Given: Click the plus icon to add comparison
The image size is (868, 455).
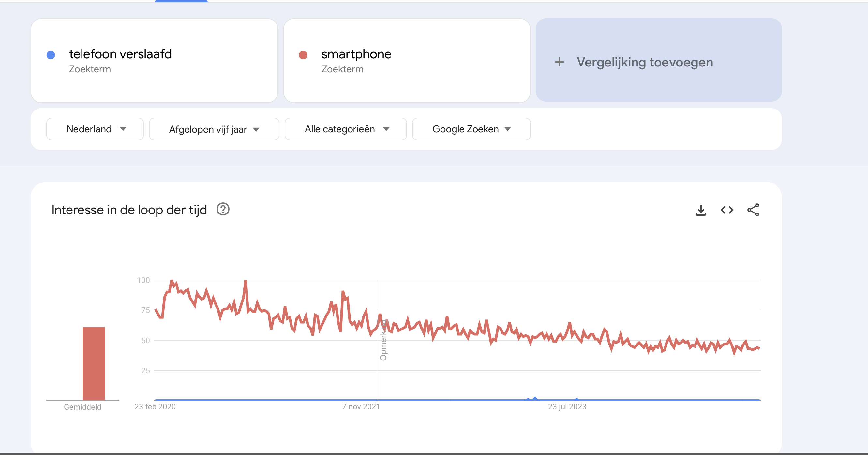Looking at the screenshot, I should tap(559, 62).
